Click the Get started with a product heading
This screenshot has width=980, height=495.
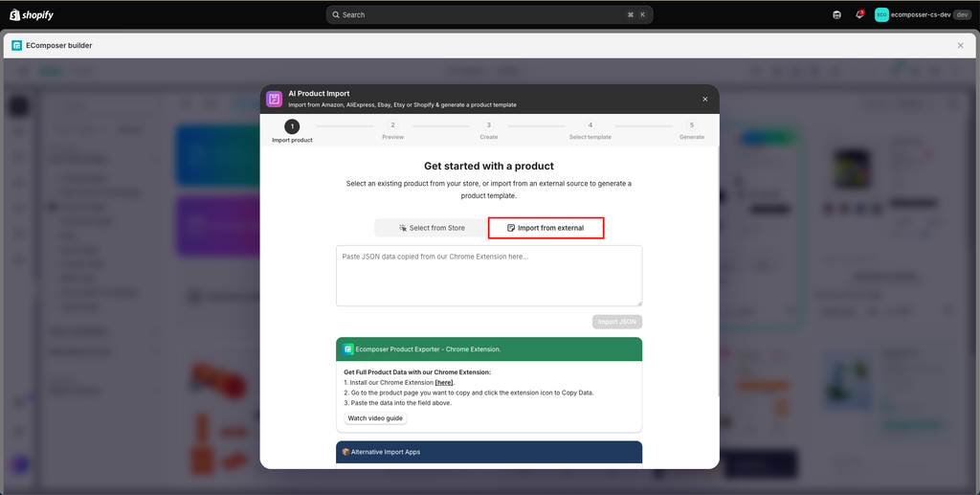coord(489,167)
